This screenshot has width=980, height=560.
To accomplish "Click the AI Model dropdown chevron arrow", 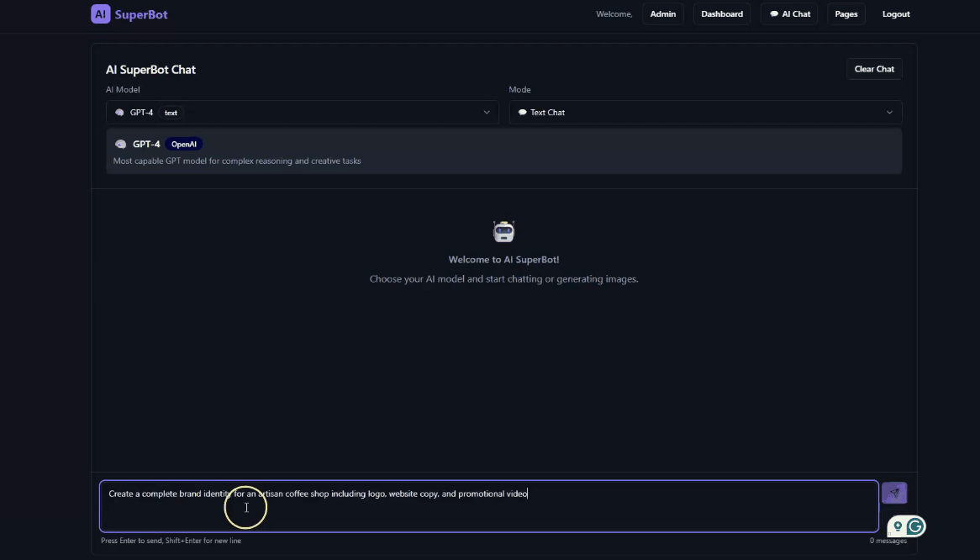I will pyautogui.click(x=487, y=113).
